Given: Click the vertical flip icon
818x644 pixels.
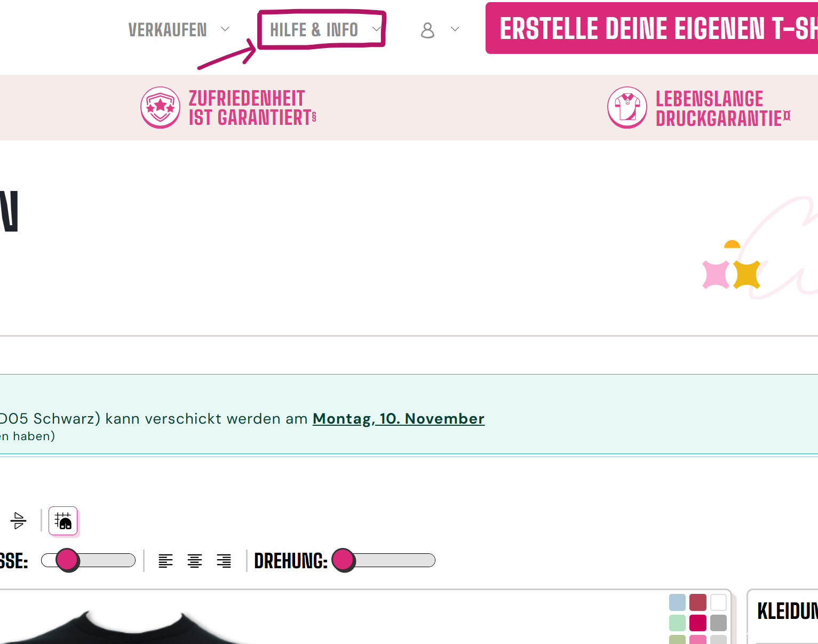Looking at the screenshot, I should pos(18,520).
